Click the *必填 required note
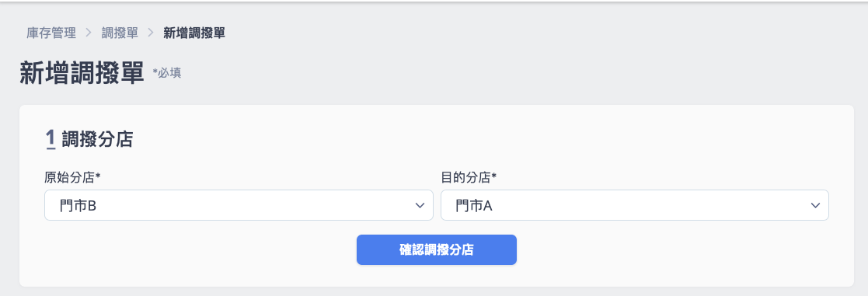The height and width of the screenshot is (296, 868). (x=167, y=73)
